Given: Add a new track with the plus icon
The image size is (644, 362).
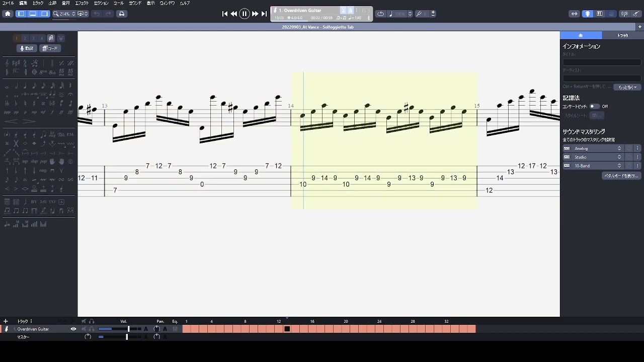Looking at the screenshot, I should 6,321.
